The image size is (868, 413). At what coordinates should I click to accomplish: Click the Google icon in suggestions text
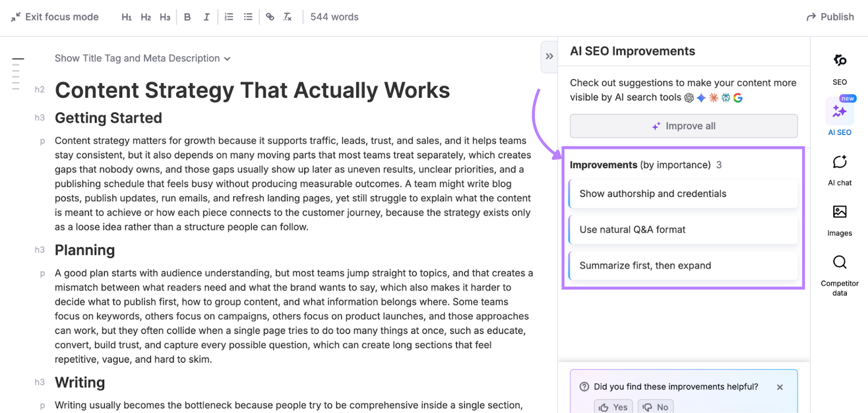coord(738,98)
